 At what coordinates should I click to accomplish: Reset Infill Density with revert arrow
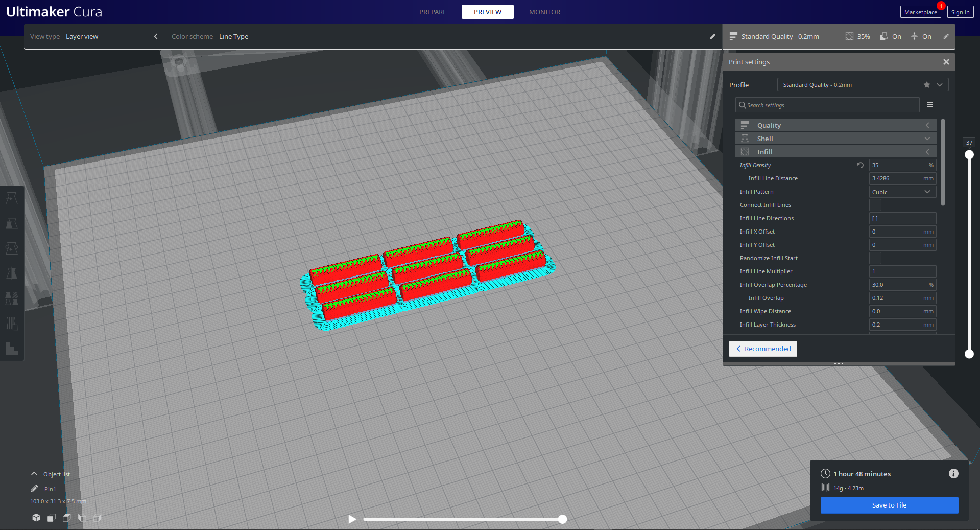(x=861, y=165)
